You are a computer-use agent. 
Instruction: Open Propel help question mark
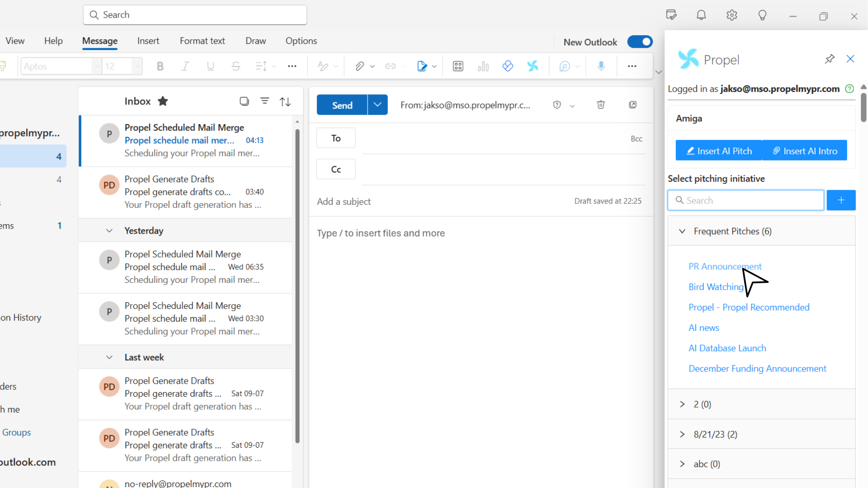point(849,89)
